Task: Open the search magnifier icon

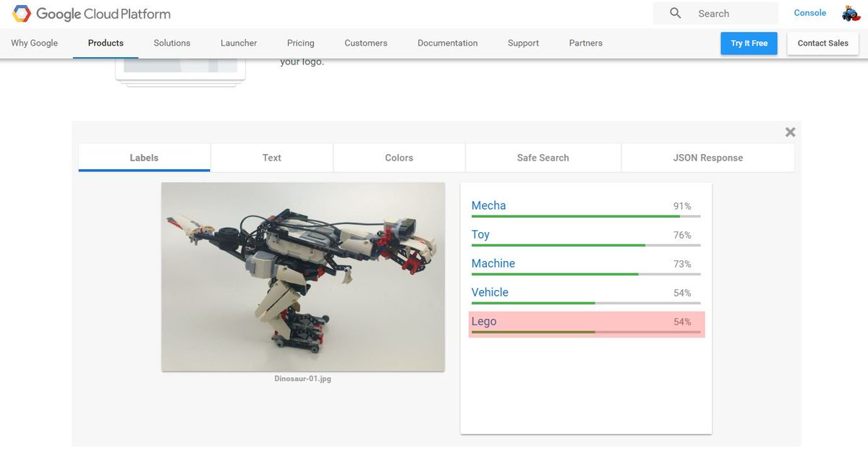Action: pyautogui.click(x=674, y=13)
